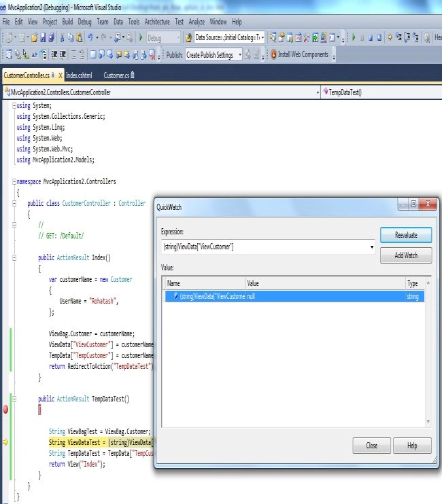Open the Debug menu
Screen dimensions: 442x504
84,22
